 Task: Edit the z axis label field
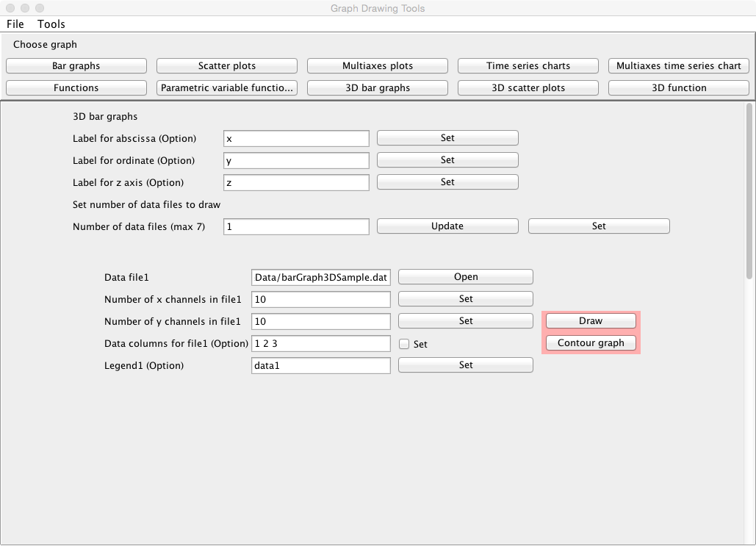click(x=297, y=183)
